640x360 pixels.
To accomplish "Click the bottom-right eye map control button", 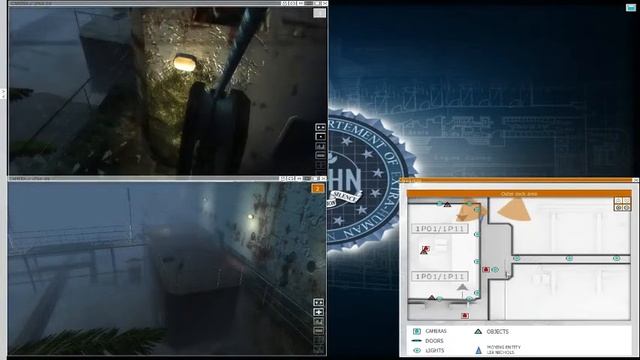I will [x=627, y=208].
